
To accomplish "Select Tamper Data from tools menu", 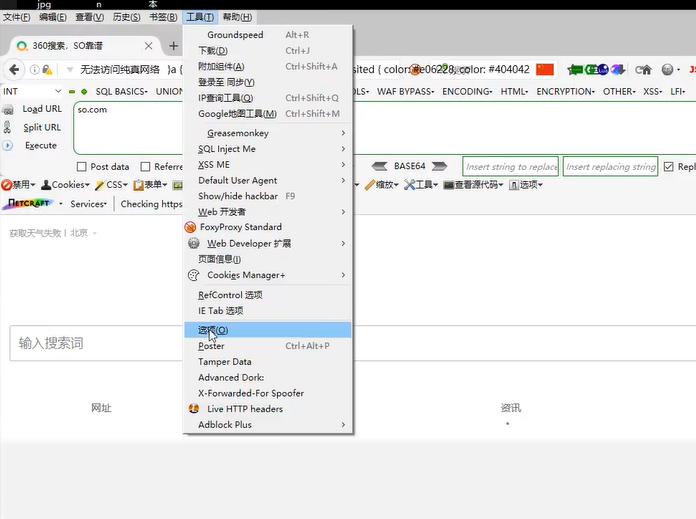I will coord(268,361).
